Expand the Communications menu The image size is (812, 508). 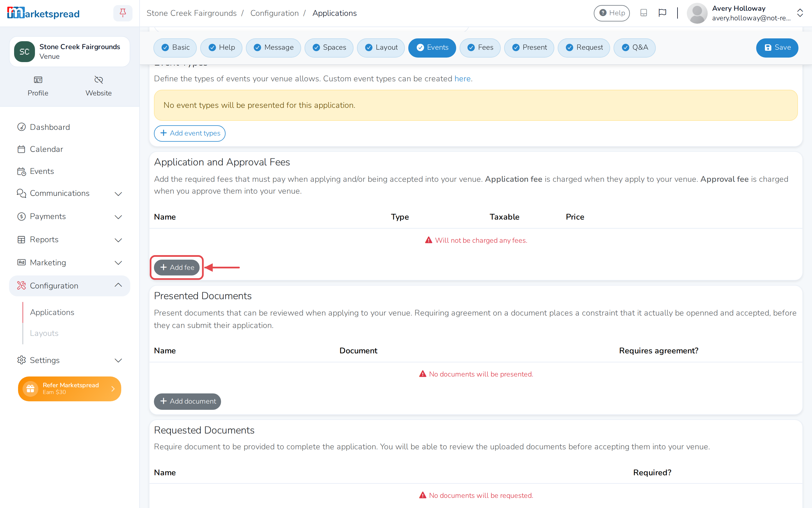(x=69, y=194)
